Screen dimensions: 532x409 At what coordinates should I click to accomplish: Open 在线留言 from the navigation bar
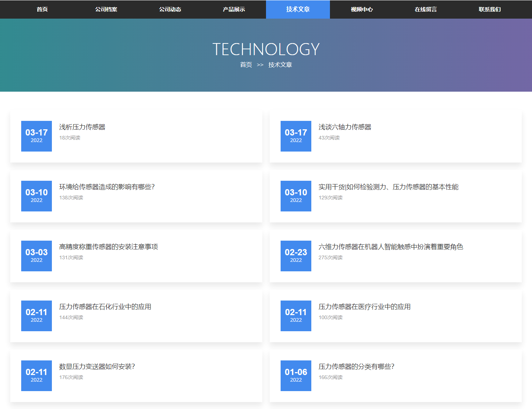[426, 9]
